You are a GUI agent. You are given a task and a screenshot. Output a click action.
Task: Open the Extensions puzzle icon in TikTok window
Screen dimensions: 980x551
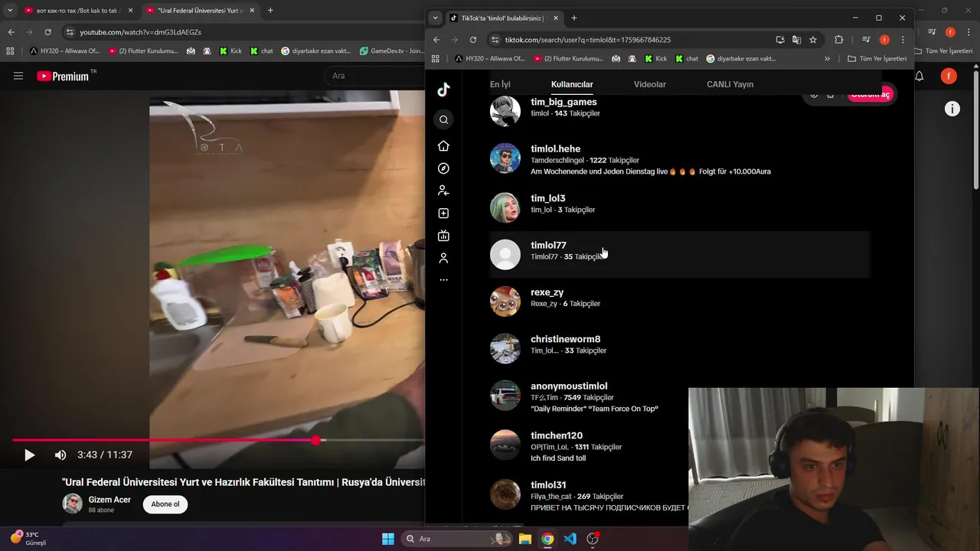tap(838, 40)
